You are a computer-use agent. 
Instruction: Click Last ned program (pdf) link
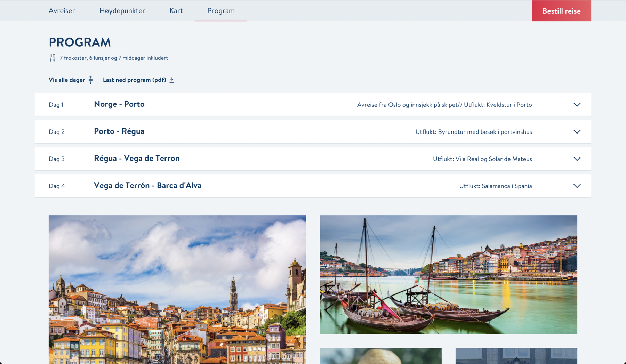point(134,80)
